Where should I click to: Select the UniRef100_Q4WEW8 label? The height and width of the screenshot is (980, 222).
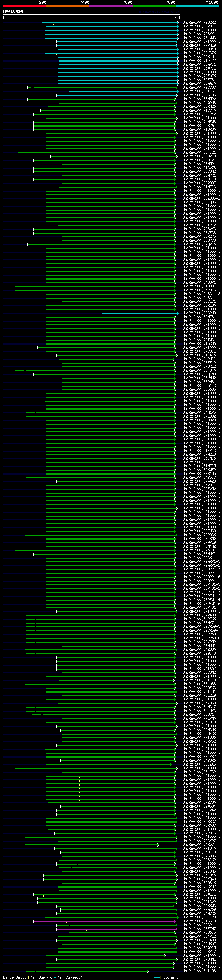199,122
